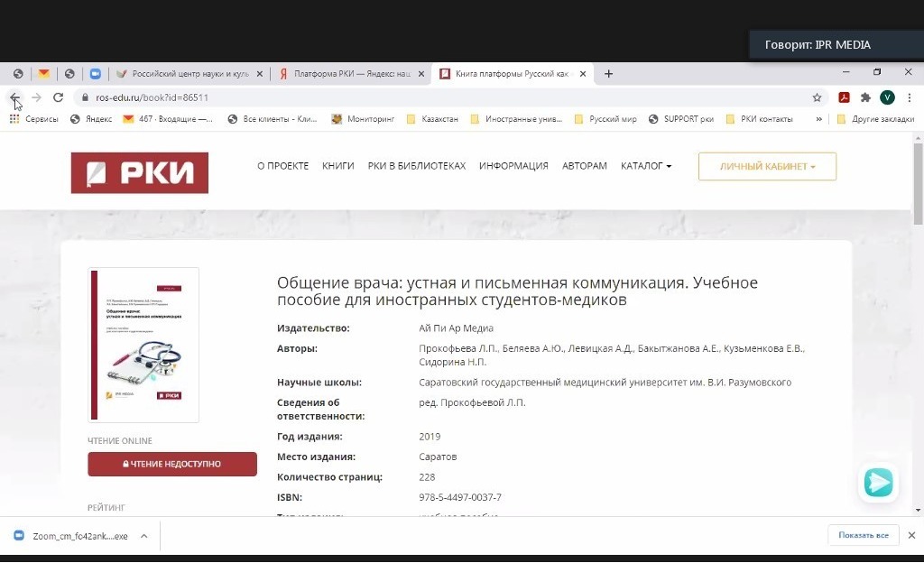The image size is (924, 563).
Task: Click the ЧТЕНИЕ НЕДОСТУПНО button
Action: (x=172, y=464)
